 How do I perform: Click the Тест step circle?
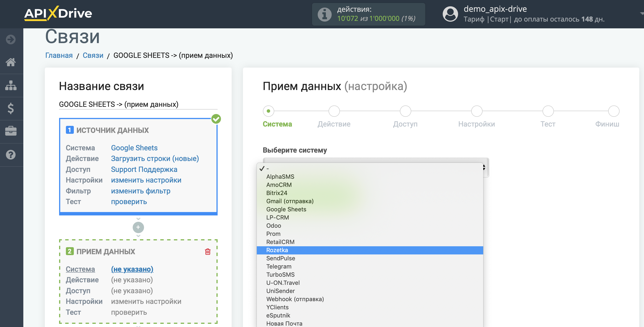coord(548,111)
